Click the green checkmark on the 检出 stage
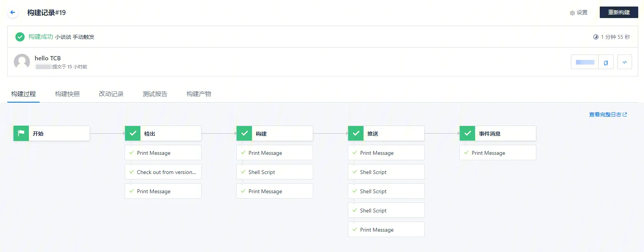 (133, 133)
